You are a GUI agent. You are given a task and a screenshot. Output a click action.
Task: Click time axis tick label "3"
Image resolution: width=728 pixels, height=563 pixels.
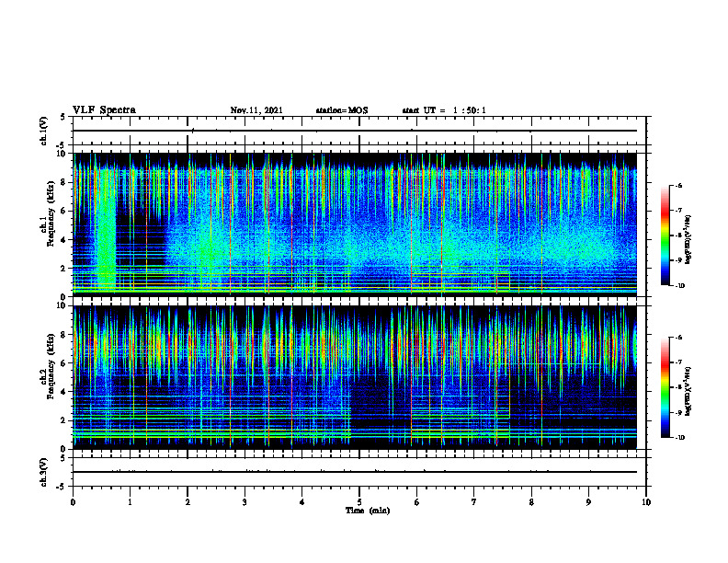[x=245, y=502]
